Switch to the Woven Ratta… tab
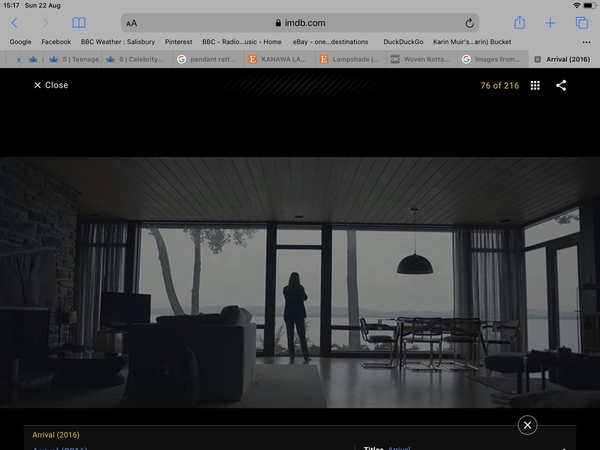 pos(421,60)
